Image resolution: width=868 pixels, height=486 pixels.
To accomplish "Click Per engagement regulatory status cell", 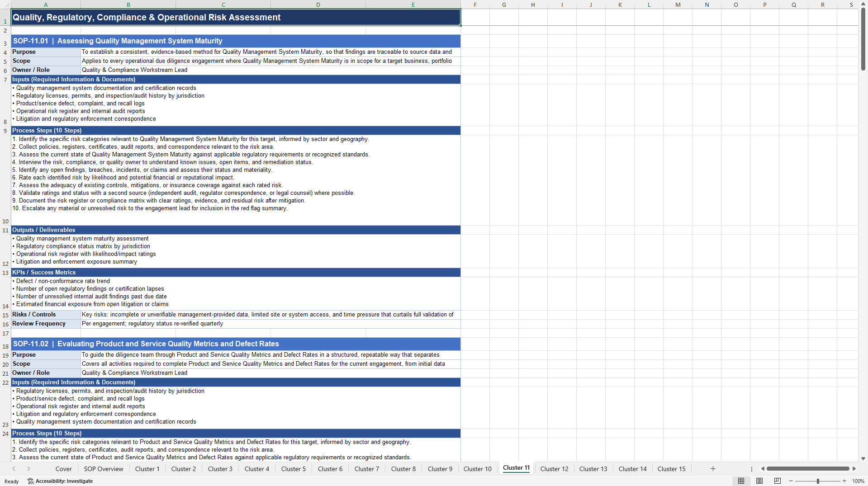I will [x=270, y=324].
